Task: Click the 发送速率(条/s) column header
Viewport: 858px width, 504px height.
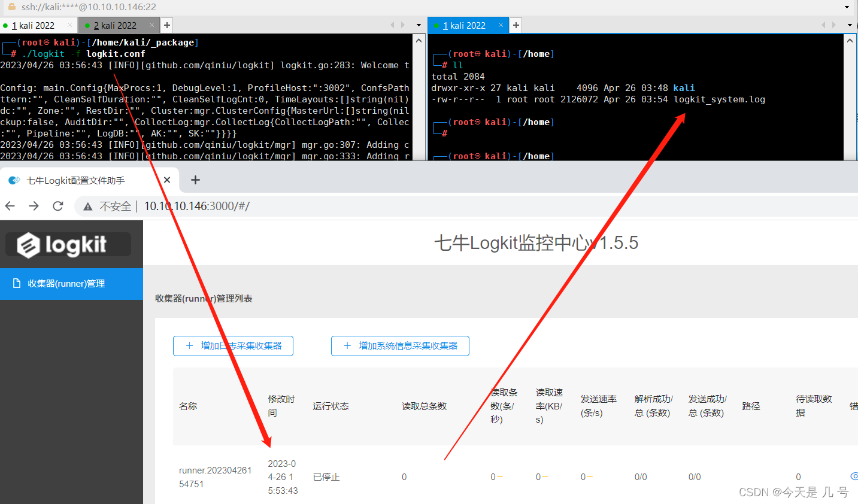Action: [x=598, y=406]
